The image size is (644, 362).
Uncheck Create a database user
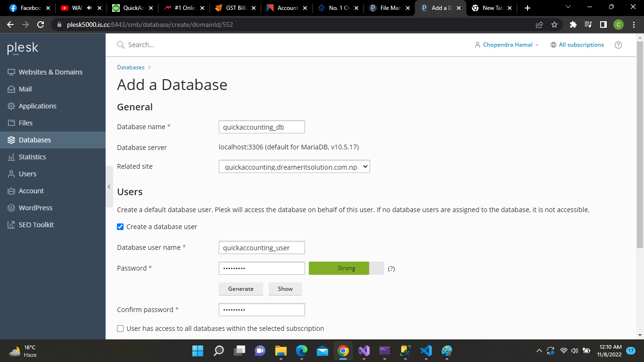120,227
